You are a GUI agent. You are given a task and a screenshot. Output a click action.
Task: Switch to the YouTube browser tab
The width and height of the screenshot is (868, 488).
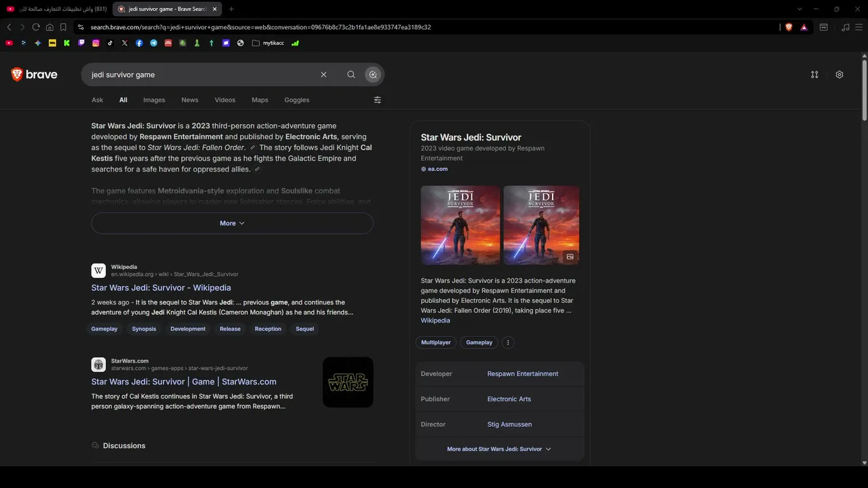[56, 9]
